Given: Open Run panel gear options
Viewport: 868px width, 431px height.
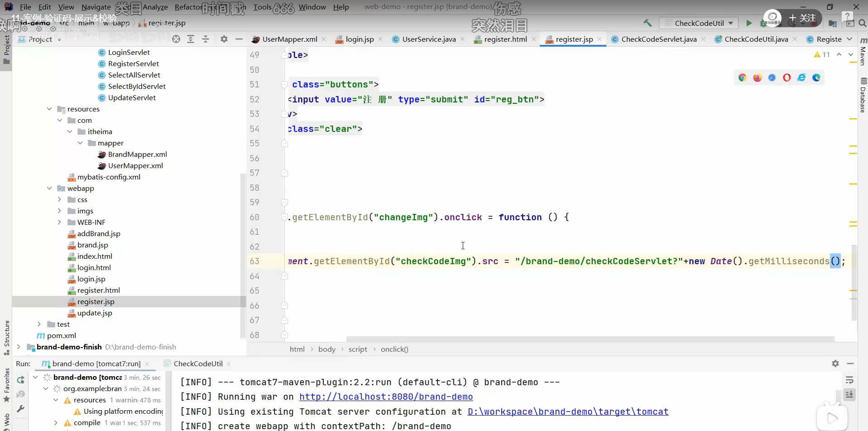Looking at the screenshot, I should coord(835,363).
